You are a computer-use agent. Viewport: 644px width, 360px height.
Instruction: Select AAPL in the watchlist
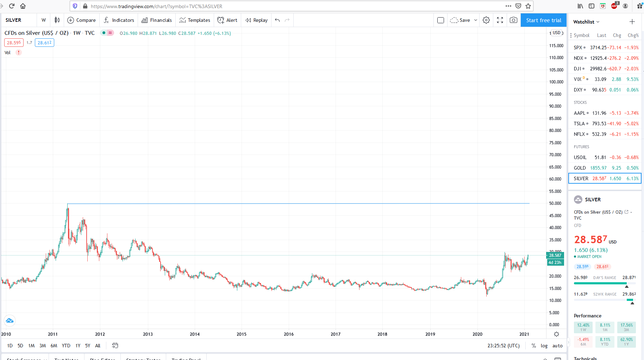pos(605,113)
